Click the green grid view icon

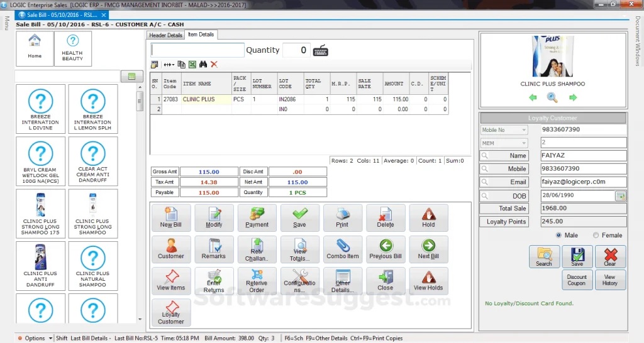pos(132,76)
